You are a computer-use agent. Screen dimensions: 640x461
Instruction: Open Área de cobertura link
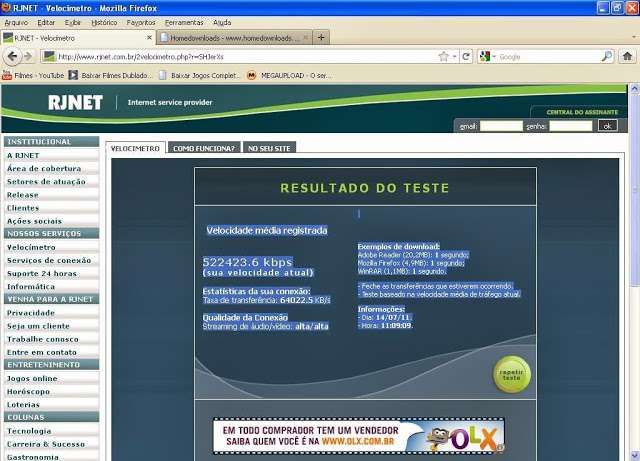[44, 168]
